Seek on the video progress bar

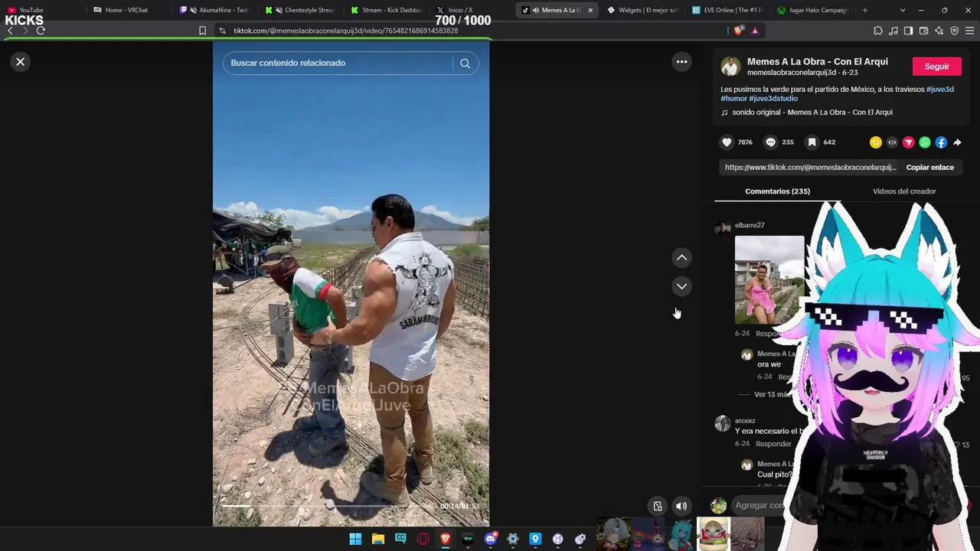[x=329, y=506]
